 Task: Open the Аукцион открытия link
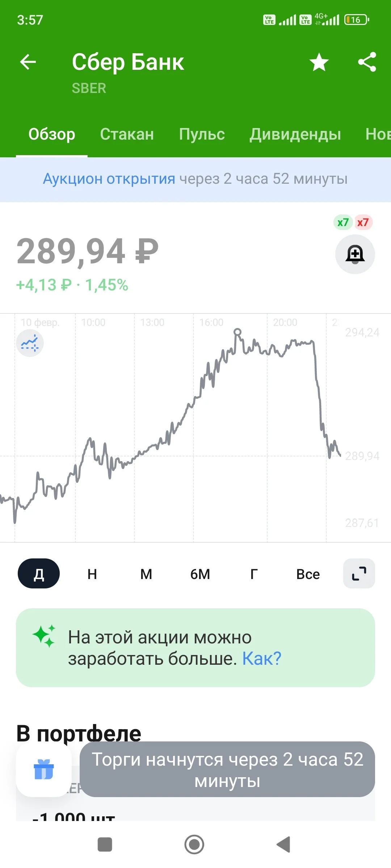pyautogui.click(x=109, y=179)
